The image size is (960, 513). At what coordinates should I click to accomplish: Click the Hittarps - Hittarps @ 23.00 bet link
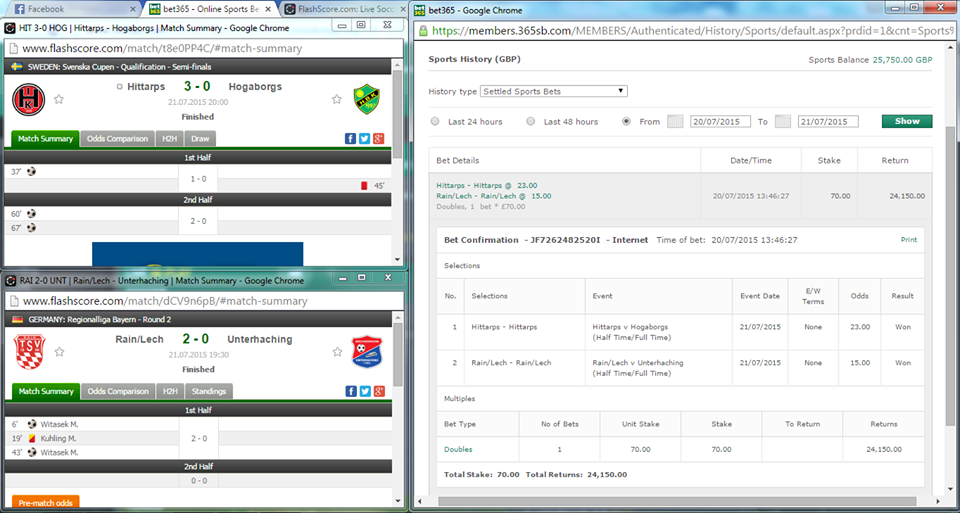tap(487, 185)
